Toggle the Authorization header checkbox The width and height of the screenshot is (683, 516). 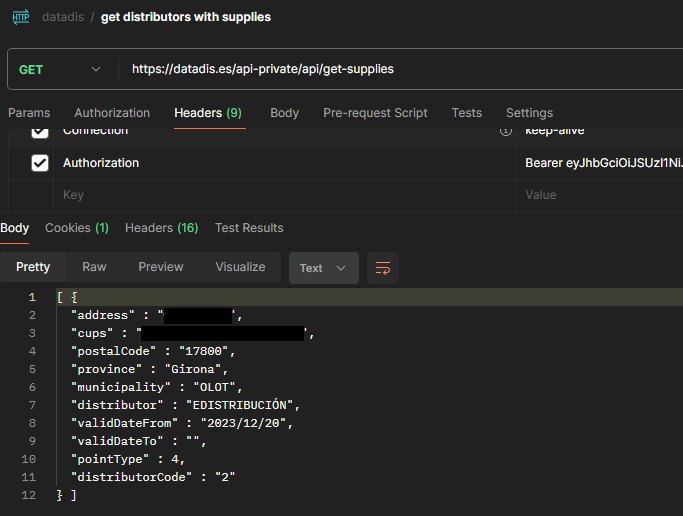coord(40,163)
